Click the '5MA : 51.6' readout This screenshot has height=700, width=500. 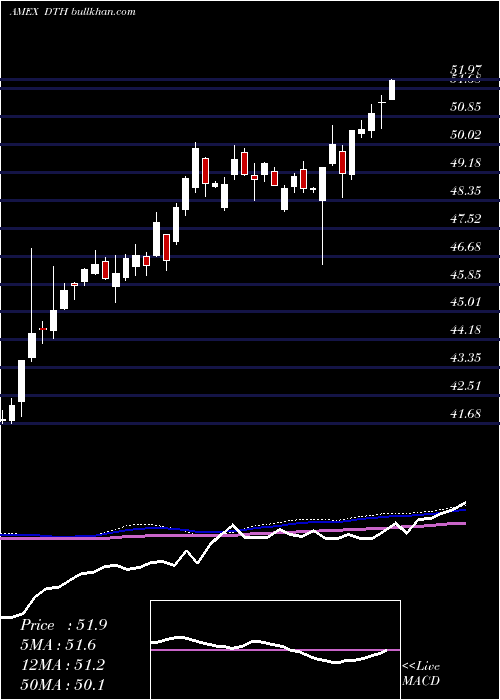[58, 645]
